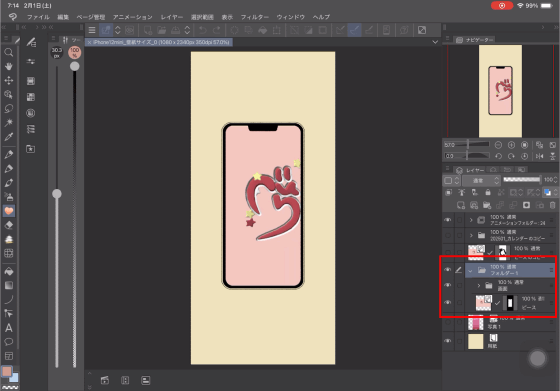Click the brush size slider handle
This screenshot has height=391, width=560.
pyautogui.click(x=57, y=194)
